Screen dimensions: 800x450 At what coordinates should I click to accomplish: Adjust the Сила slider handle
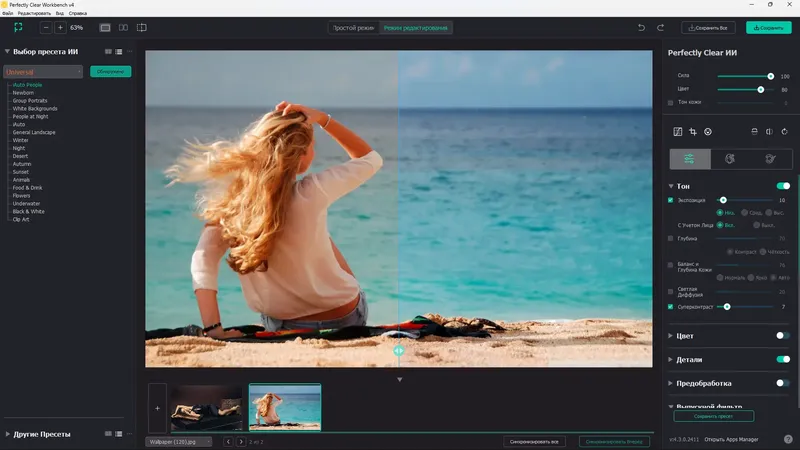point(770,76)
